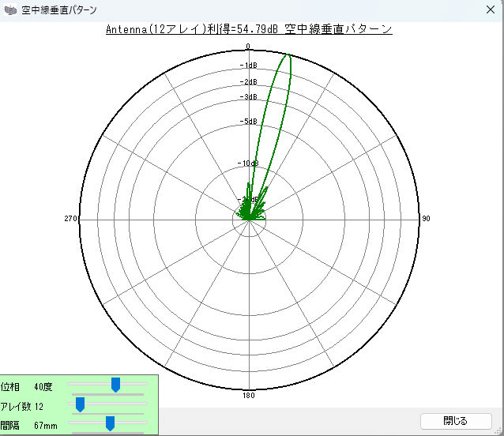504x436 pixels.
Task: Click the chart title showing 利得=54.79dB
Action: click(249, 29)
